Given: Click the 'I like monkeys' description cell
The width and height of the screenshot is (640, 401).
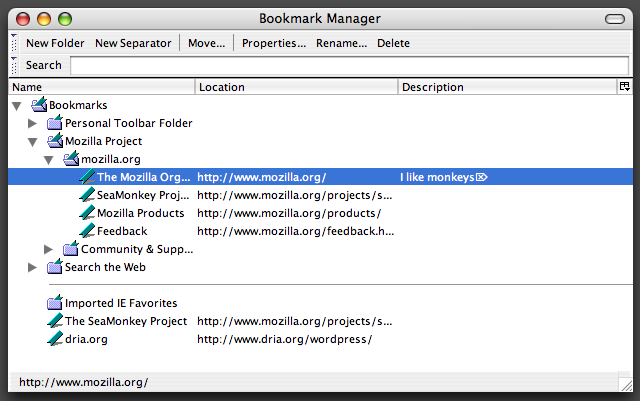Looking at the screenshot, I should 444,177.
